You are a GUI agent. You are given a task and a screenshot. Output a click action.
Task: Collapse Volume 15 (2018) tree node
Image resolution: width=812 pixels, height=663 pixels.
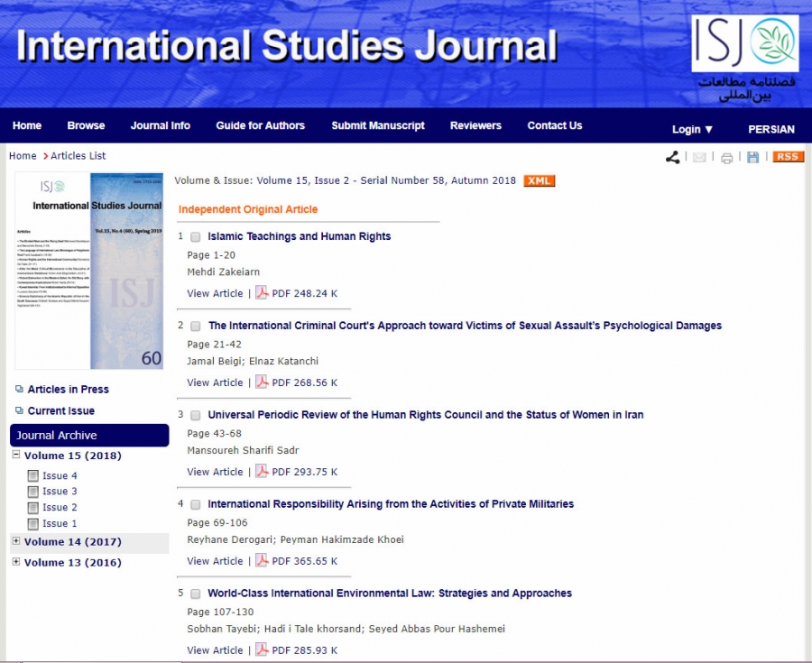16,456
